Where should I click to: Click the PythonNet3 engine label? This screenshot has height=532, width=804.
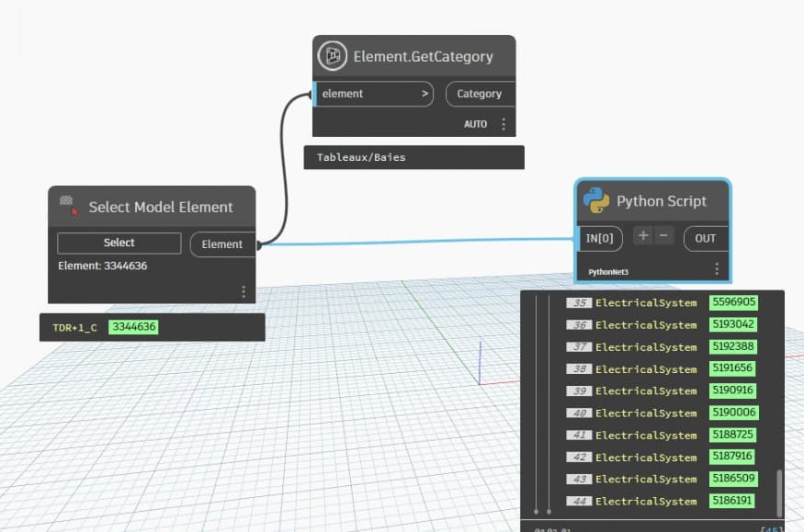pos(608,272)
